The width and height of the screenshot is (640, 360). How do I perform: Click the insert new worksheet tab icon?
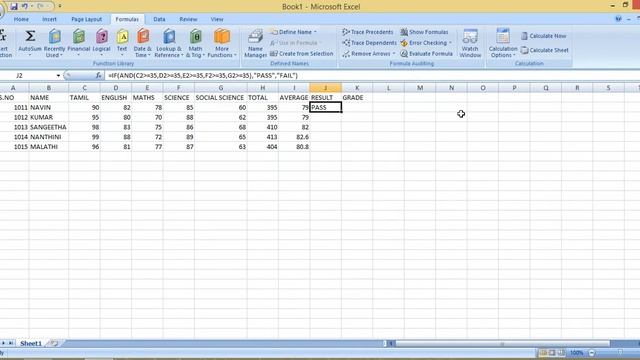tap(54, 344)
